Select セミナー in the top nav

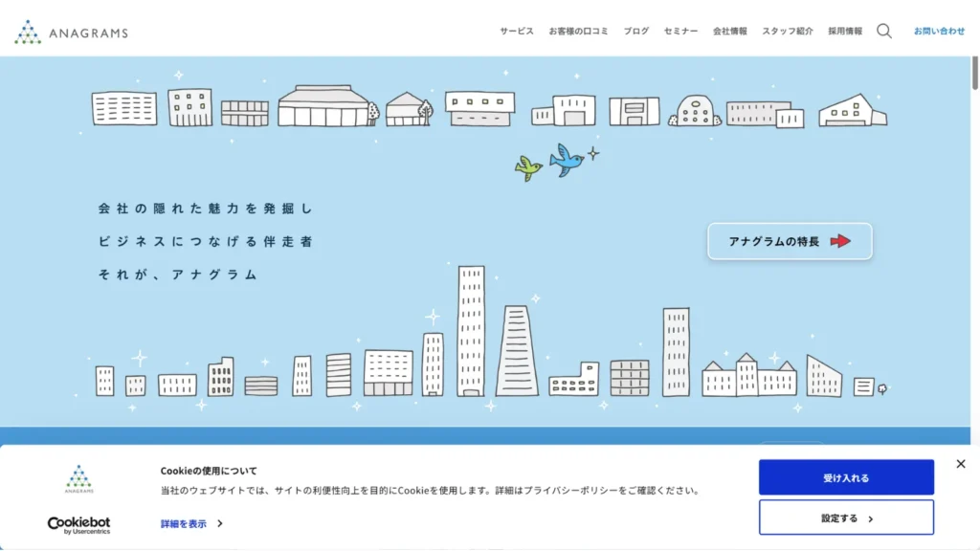[x=680, y=32]
